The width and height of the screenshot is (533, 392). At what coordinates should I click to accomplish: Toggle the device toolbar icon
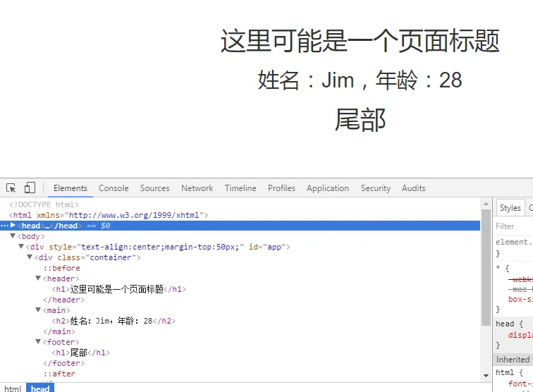(30, 188)
